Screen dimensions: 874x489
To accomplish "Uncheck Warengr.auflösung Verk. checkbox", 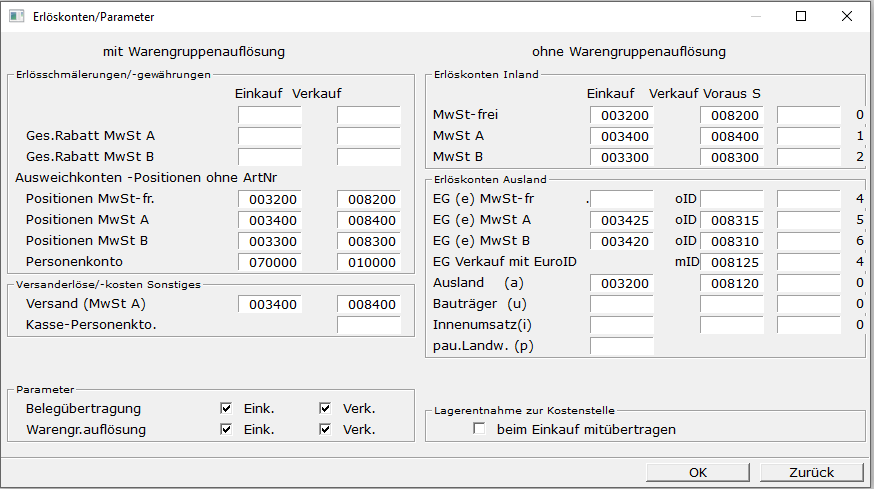I will 325,430.
